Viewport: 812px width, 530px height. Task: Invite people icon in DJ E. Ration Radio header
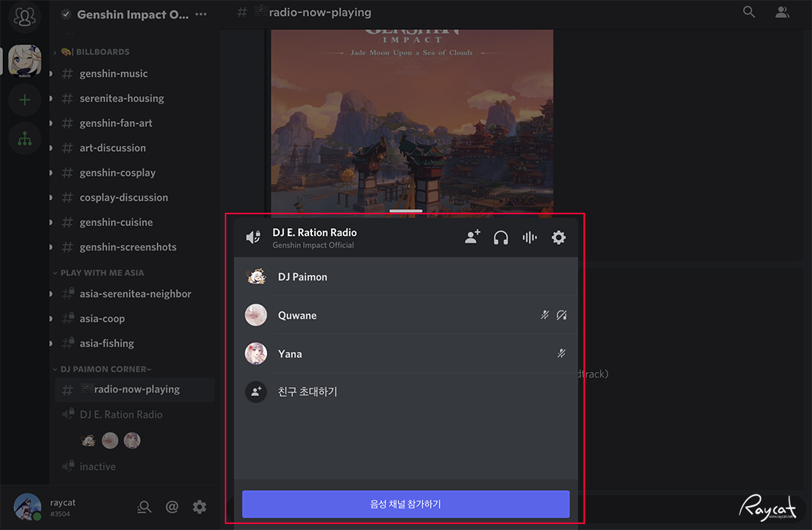472,238
